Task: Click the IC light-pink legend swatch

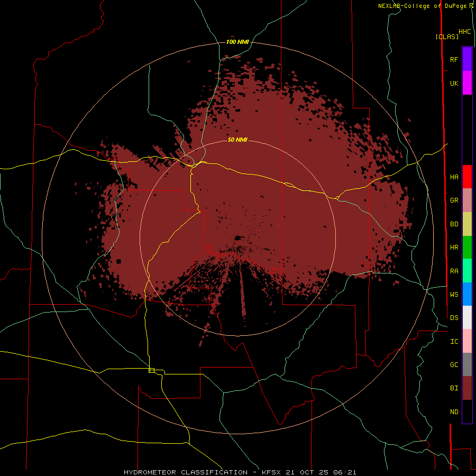Action: pos(467,341)
